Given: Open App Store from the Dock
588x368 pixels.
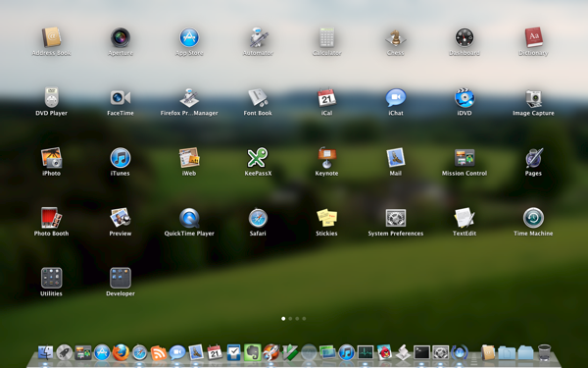Looking at the screenshot, I should coord(102,352).
